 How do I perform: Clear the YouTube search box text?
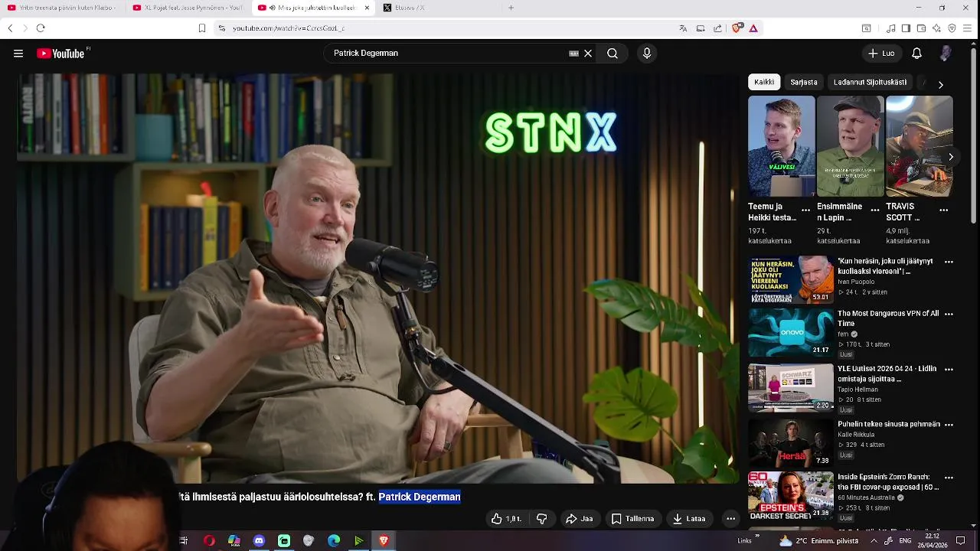point(588,54)
